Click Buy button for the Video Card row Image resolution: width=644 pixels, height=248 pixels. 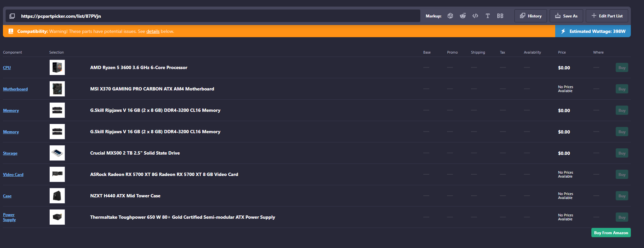tap(622, 174)
